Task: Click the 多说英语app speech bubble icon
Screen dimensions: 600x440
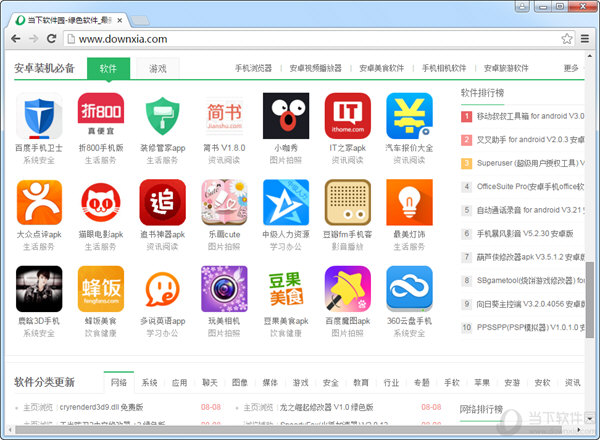Action: point(163,289)
